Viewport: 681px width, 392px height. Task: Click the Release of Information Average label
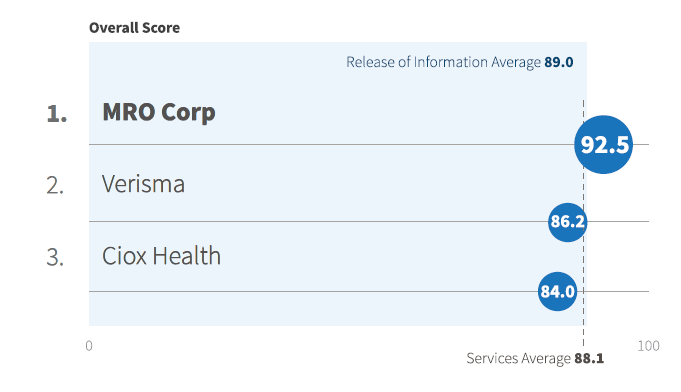click(x=443, y=62)
